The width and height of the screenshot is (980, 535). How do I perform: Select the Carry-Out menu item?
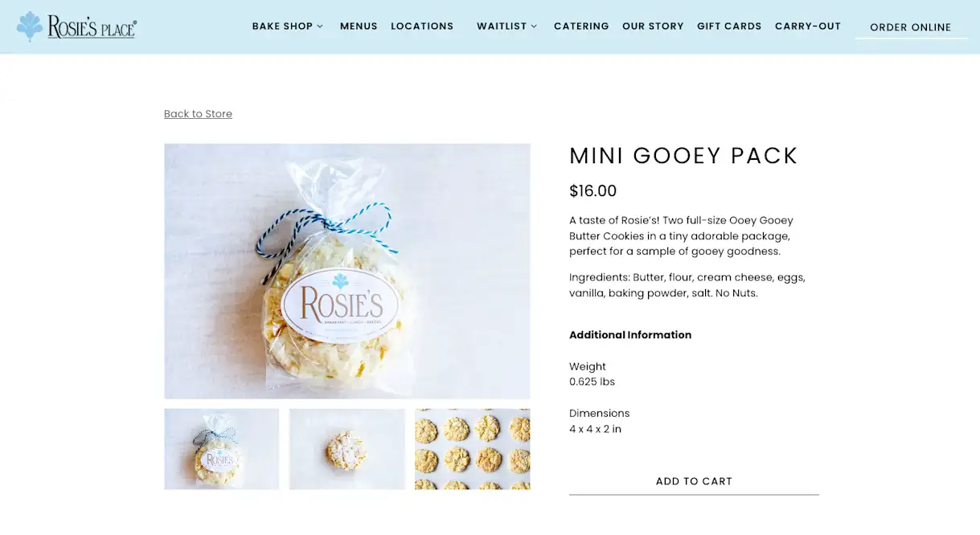808,27
